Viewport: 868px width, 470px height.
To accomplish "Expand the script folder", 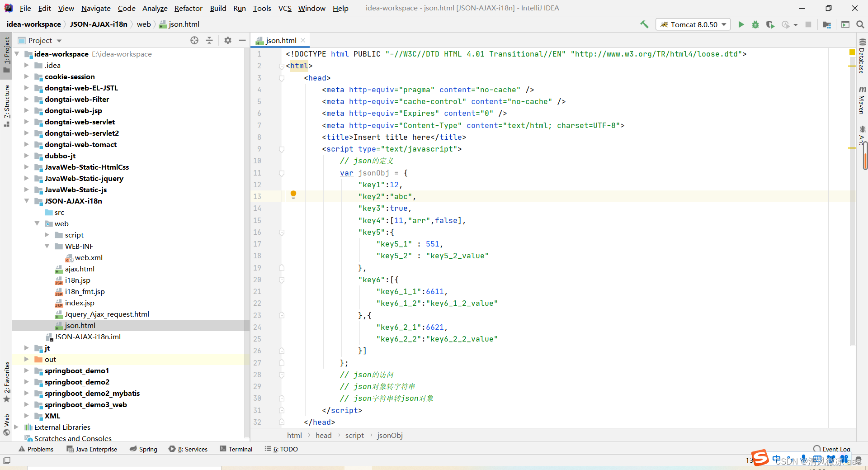I will [x=47, y=235].
